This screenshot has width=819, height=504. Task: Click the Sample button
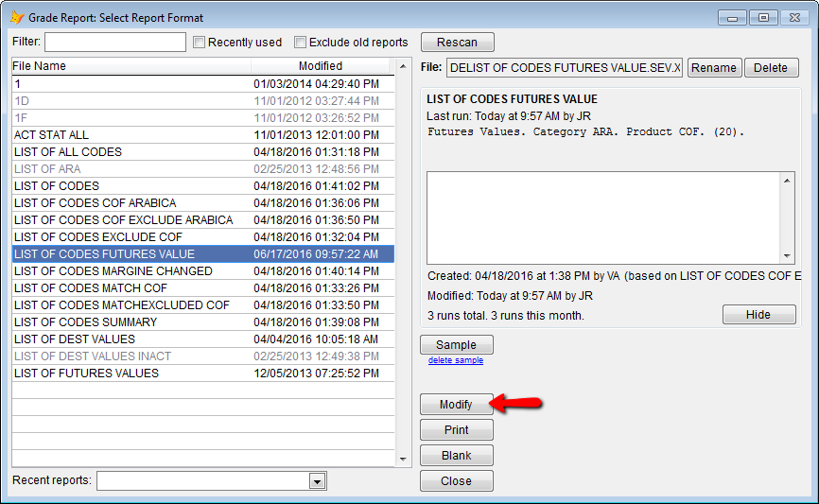(457, 345)
